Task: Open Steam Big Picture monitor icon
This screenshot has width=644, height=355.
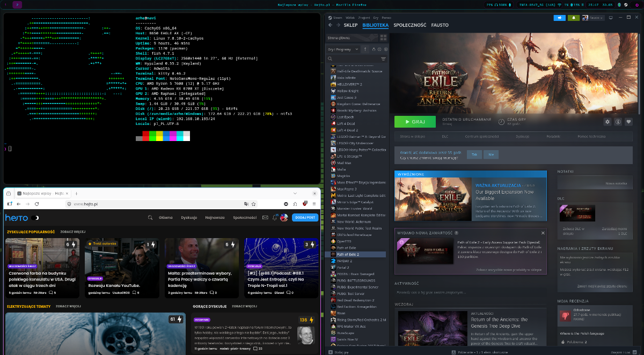Action: 611,18
